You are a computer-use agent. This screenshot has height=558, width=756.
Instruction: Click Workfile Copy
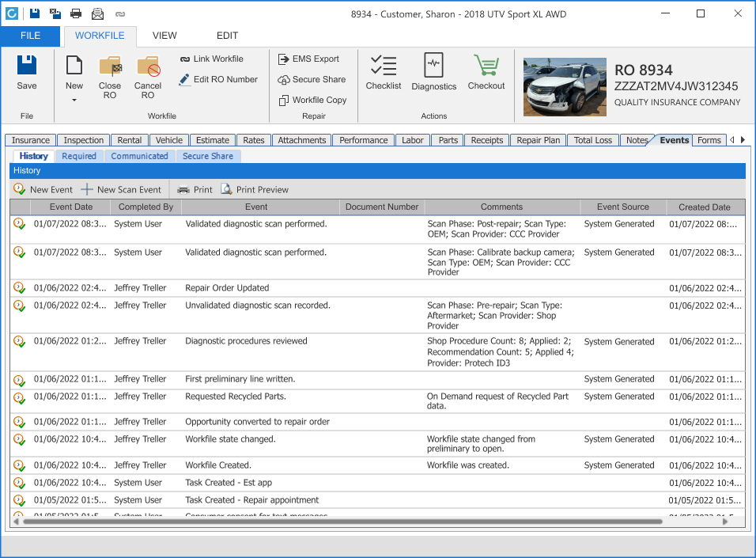point(312,100)
